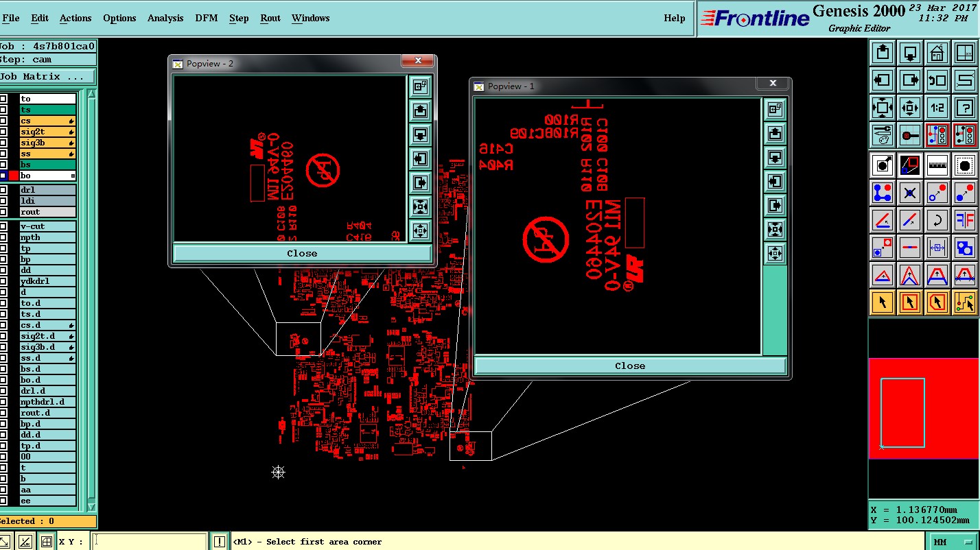Screen dimensions: 980x550
Task: Open the Step menu
Action: [239, 18]
